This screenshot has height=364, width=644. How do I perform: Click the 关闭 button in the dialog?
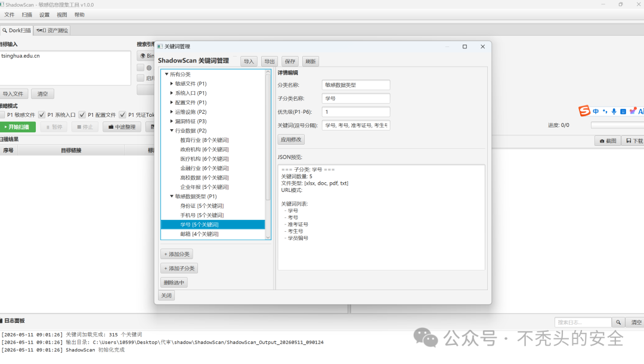[x=166, y=295]
